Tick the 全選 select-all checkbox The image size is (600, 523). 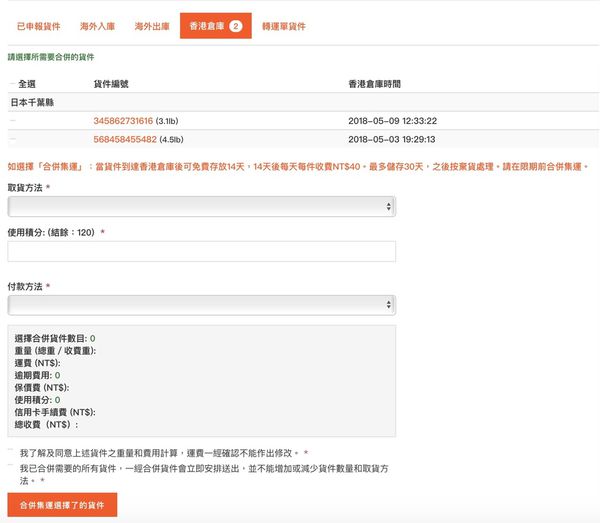tap(12, 84)
